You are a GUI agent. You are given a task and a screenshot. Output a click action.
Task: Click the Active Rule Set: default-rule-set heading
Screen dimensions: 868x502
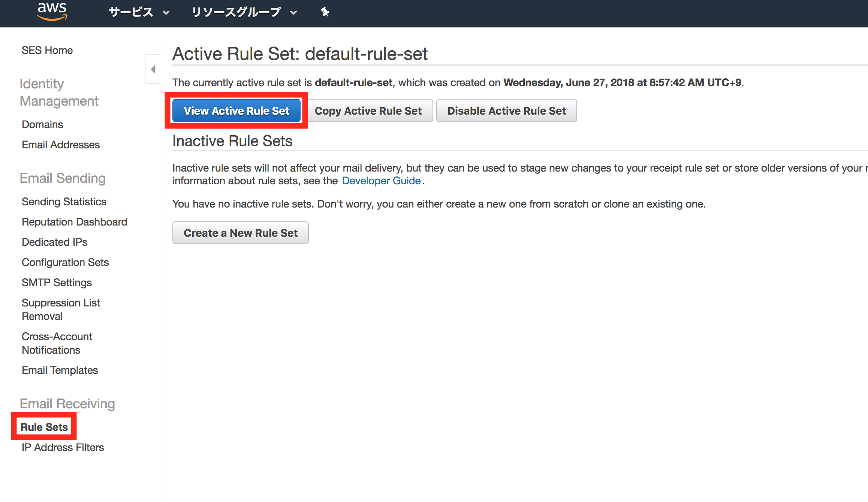pyautogui.click(x=300, y=54)
